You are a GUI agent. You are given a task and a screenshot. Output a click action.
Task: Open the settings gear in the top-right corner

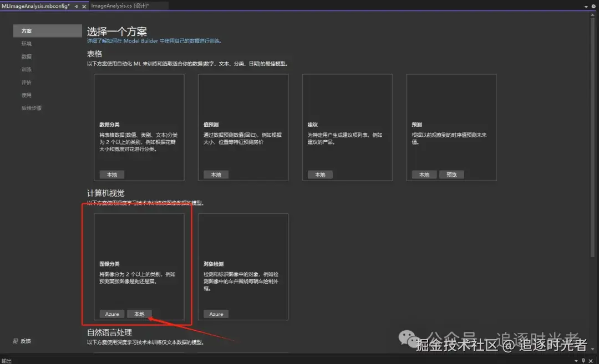[x=593, y=6]
